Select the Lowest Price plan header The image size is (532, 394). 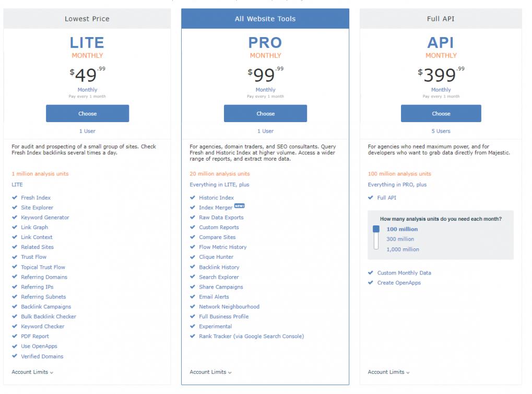coord(87,19)
